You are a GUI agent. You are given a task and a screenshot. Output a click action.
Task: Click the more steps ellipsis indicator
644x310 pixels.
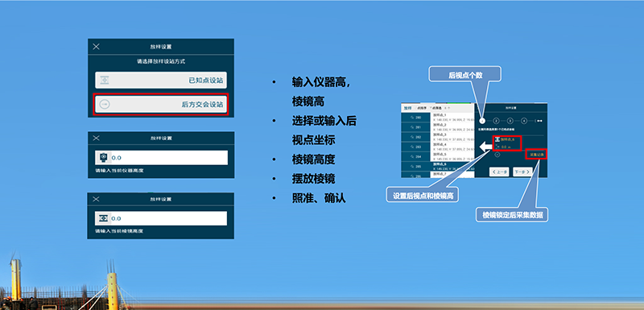[x=539, y=121]
